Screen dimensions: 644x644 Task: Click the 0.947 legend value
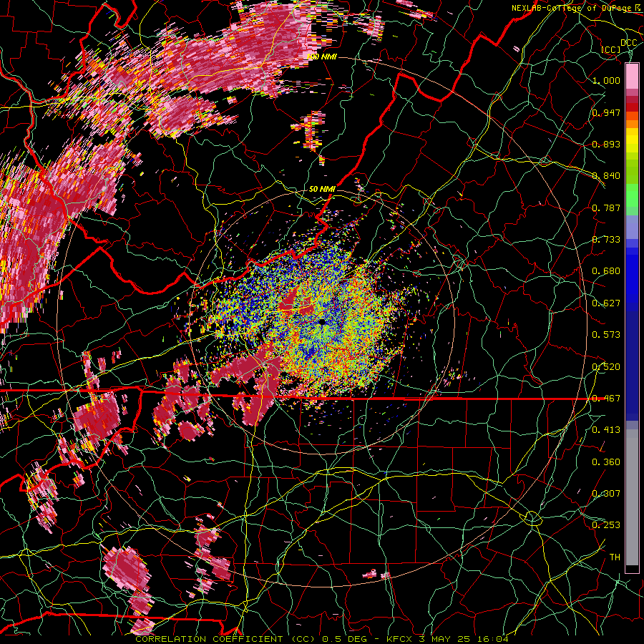[606, 112]
